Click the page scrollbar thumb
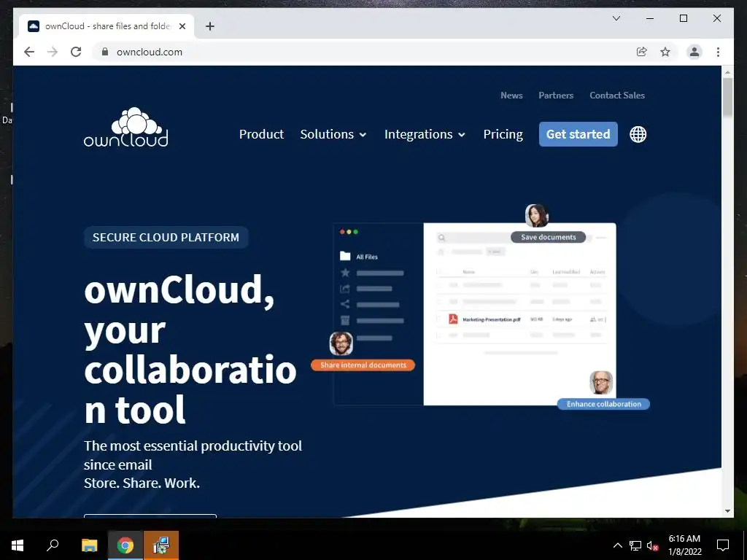This screenshot has height=560, width=747. click(727, 97)
